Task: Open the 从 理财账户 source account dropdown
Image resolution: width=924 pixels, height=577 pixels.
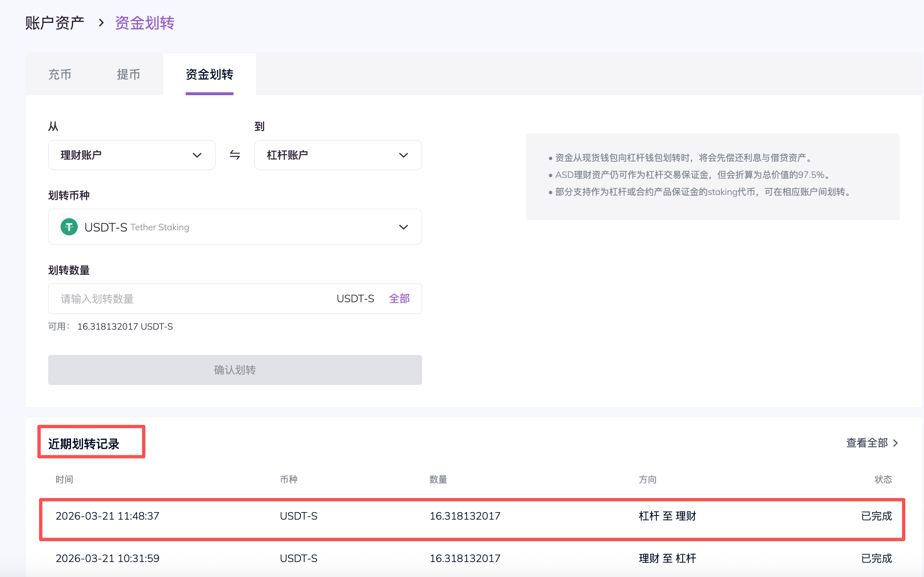Action: coord(132,155)
